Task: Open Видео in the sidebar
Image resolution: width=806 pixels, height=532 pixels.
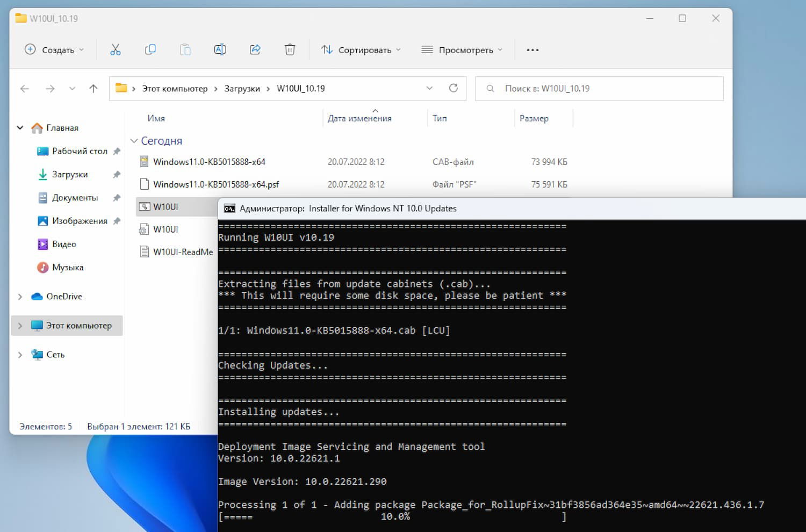Action: 64,244
